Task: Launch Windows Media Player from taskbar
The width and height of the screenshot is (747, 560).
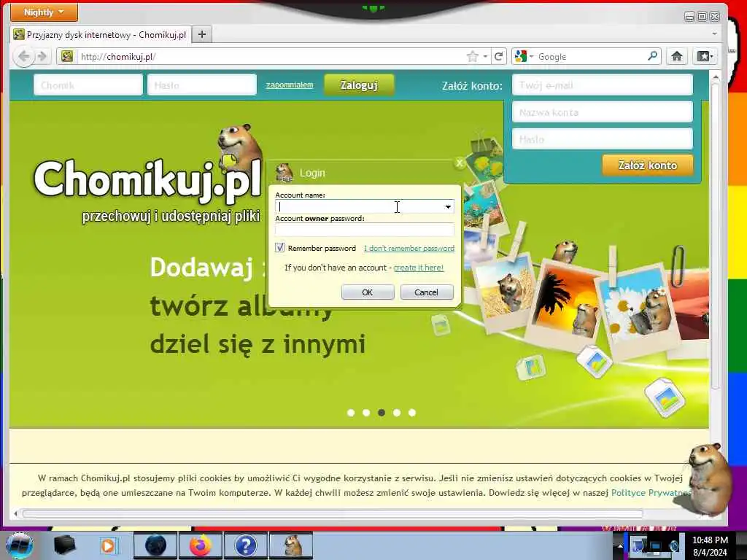Action: click(x=109, y=545)
